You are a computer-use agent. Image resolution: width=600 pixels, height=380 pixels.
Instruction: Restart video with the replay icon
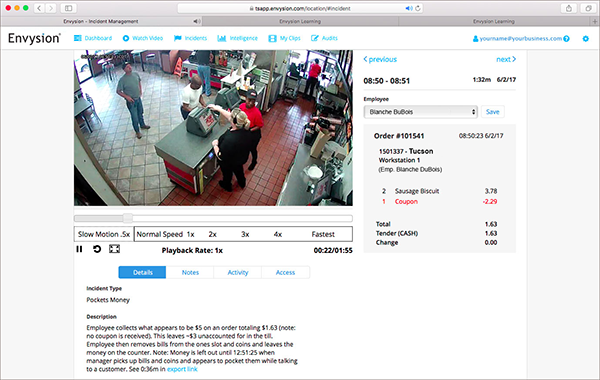97,249
